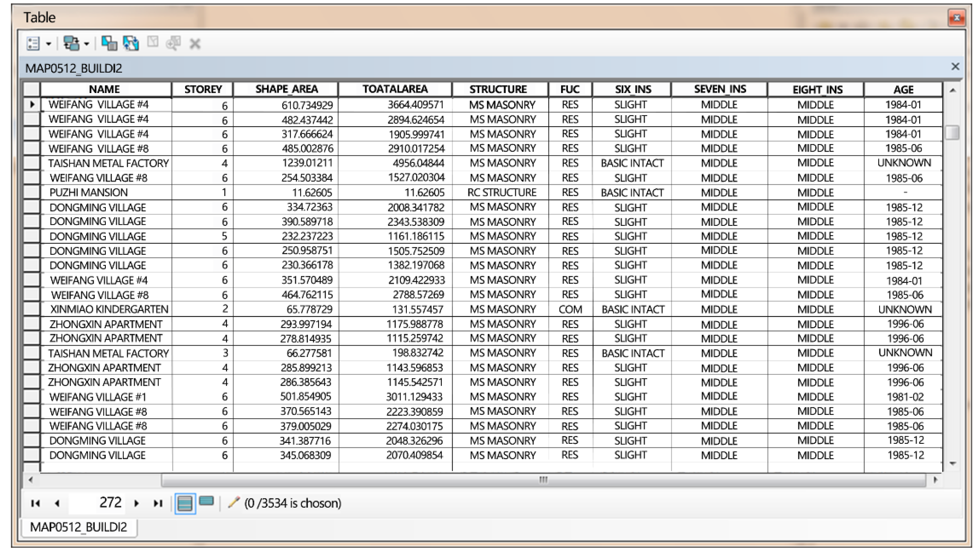Click the WEIFANG VILLAGE #1 name cell
The image size is (980, 559).
click(106, 397)
